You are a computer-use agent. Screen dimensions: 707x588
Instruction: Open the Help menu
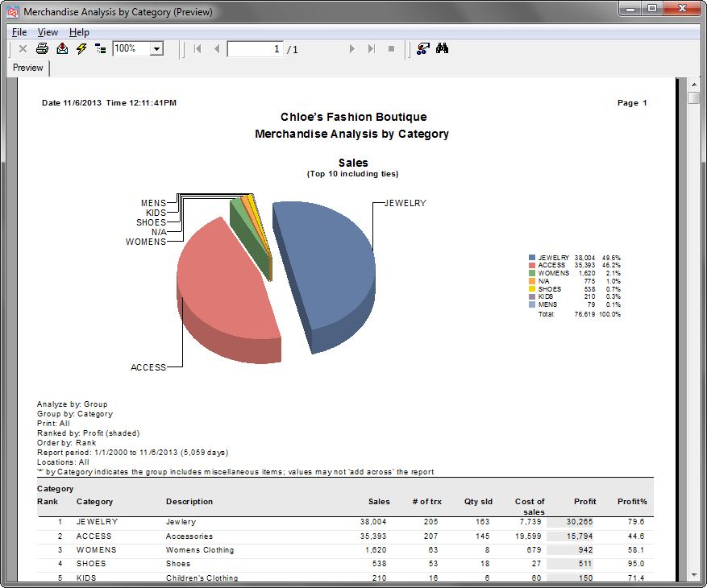tap(79, 32)
